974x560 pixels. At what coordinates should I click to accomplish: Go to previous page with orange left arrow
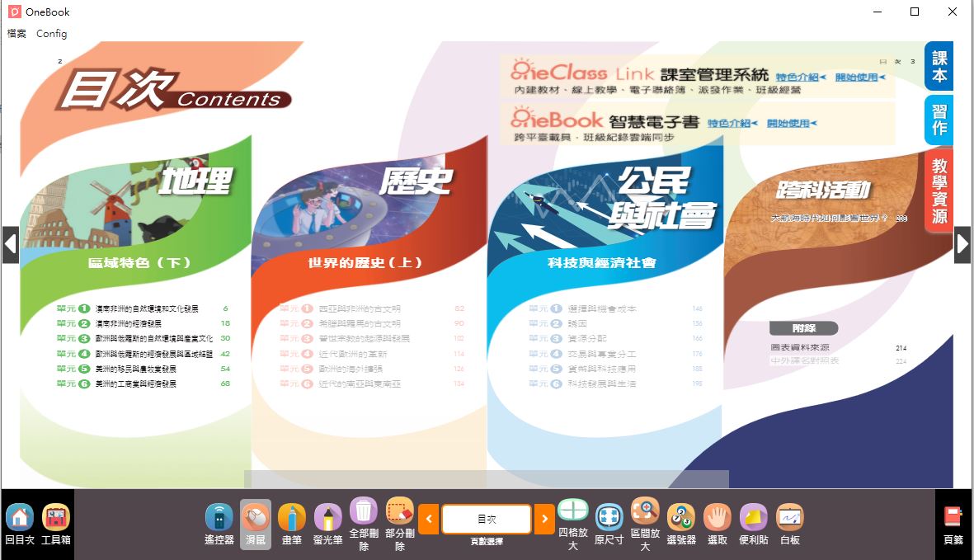point(429,519)
